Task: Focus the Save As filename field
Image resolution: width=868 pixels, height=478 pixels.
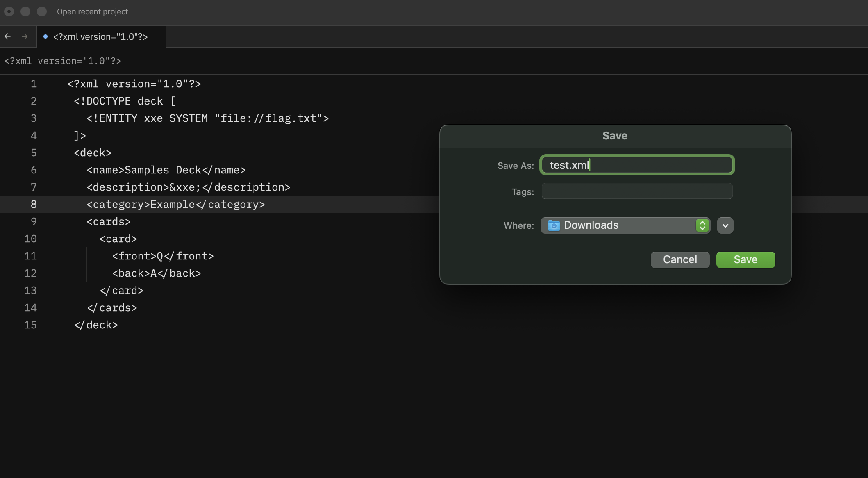Action: click(637, 165)
